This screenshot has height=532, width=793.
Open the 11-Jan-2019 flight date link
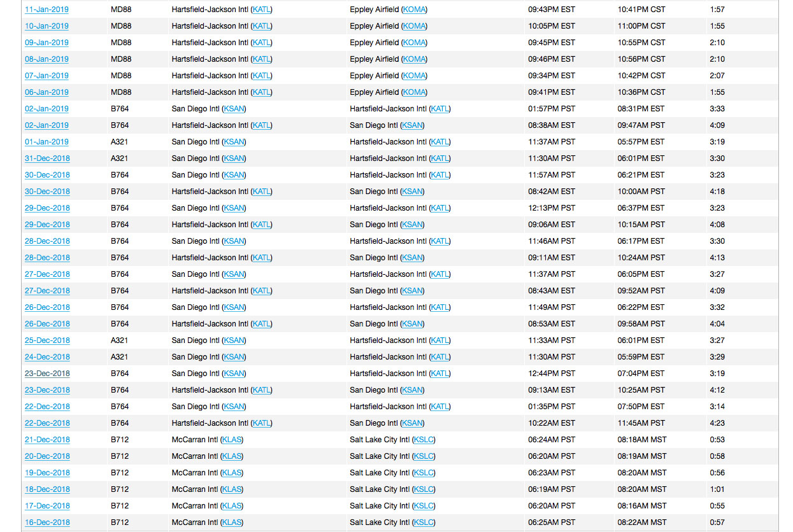[46, 10]
